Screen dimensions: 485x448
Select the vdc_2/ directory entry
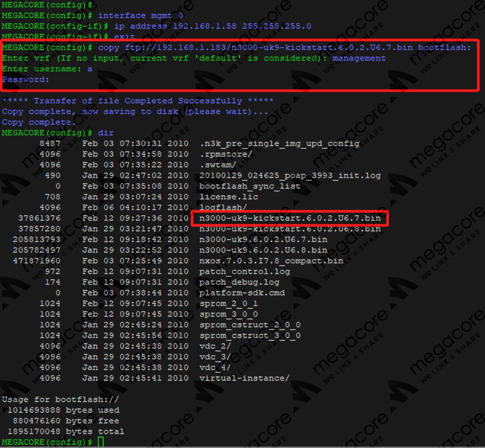[215, 346]
